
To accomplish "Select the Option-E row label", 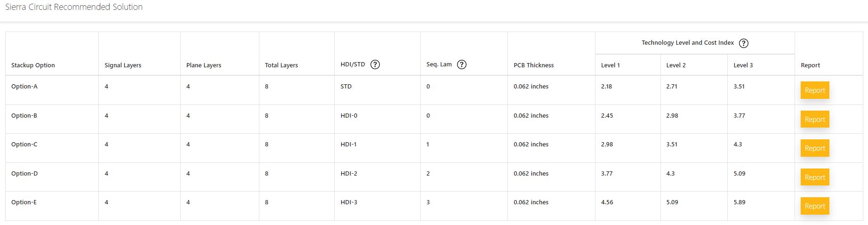I will (24, 202).
